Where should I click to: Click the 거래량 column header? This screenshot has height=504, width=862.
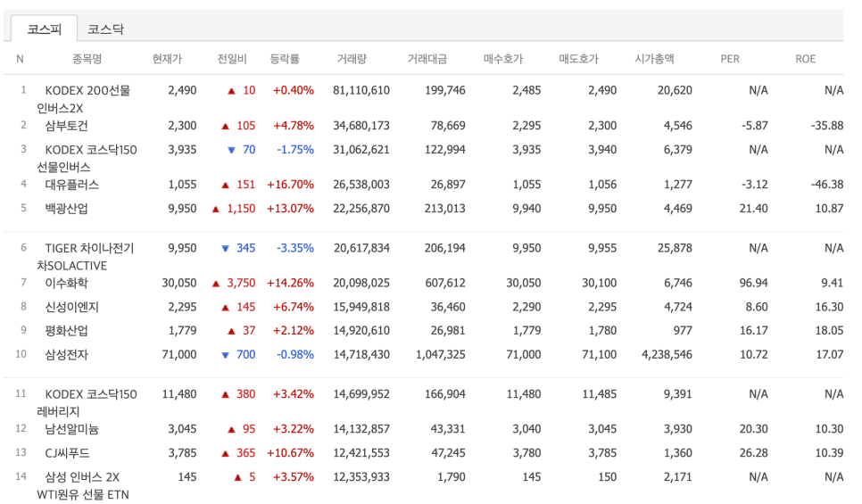pyautogui.click(x=352, y=59)
